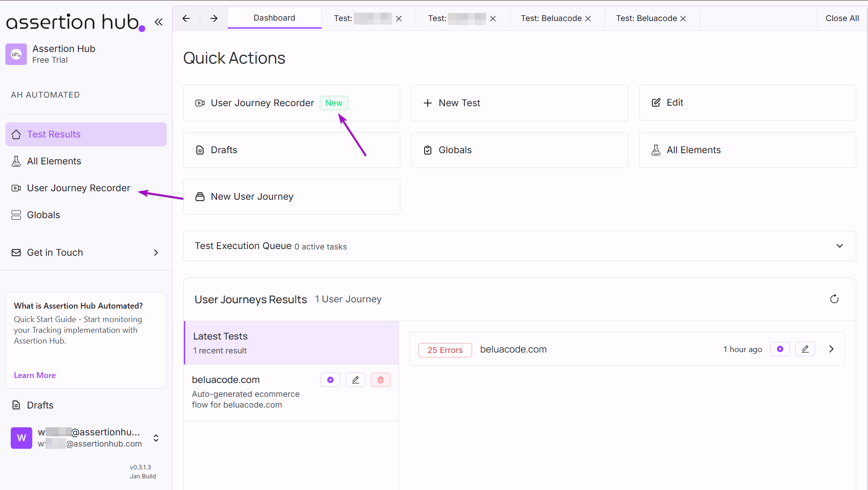Click the Learn More link

click(x=35, y=375)
